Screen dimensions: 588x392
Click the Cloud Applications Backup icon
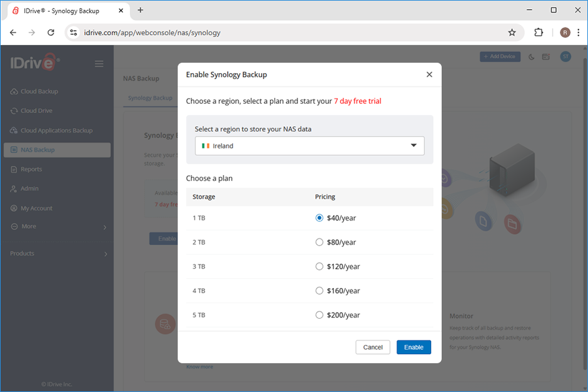pyautogui.click(x=14, y=131)
